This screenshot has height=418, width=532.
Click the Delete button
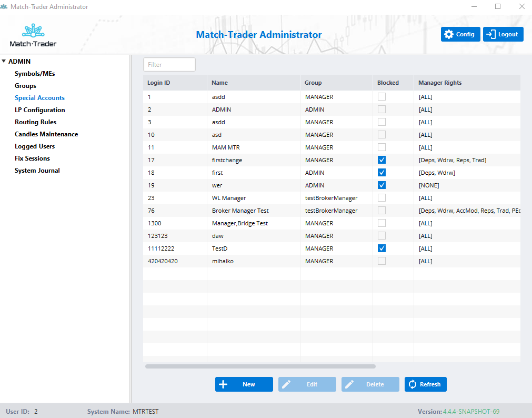tap(370, 384)
